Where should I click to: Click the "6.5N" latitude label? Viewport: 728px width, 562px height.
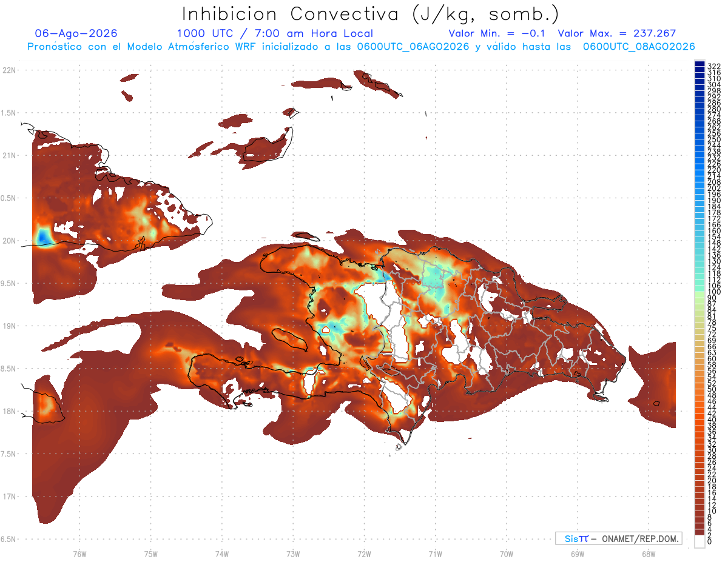click(9, 539)
